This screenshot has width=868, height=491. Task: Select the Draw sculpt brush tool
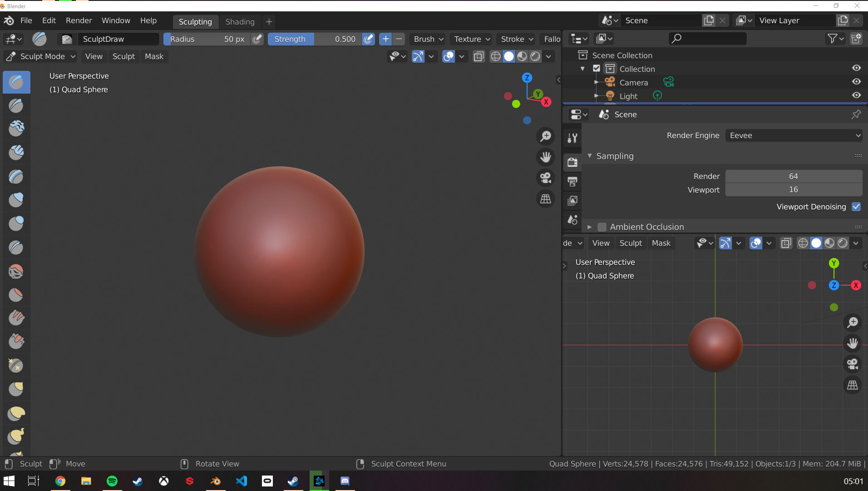pos(16,82)
